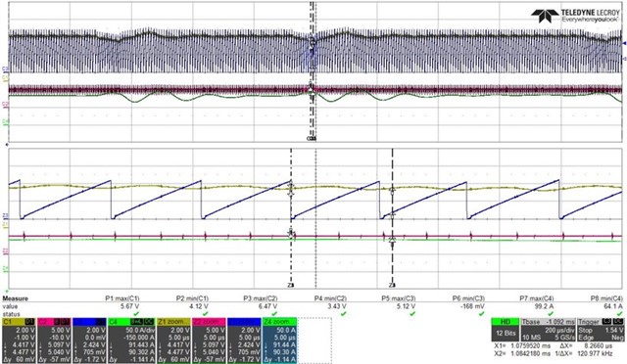Click the DC badge in Trigger box

[618, 322]
